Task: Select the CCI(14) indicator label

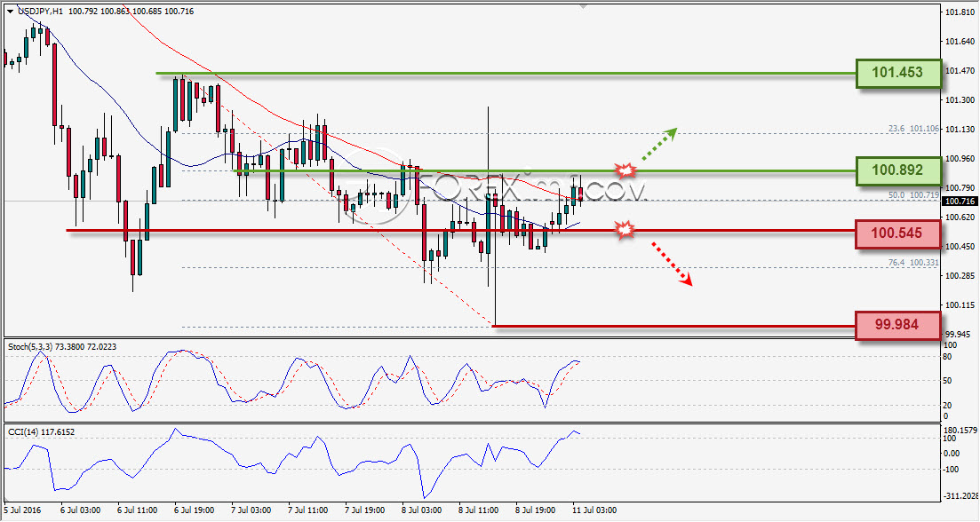Action: point(41,432)
